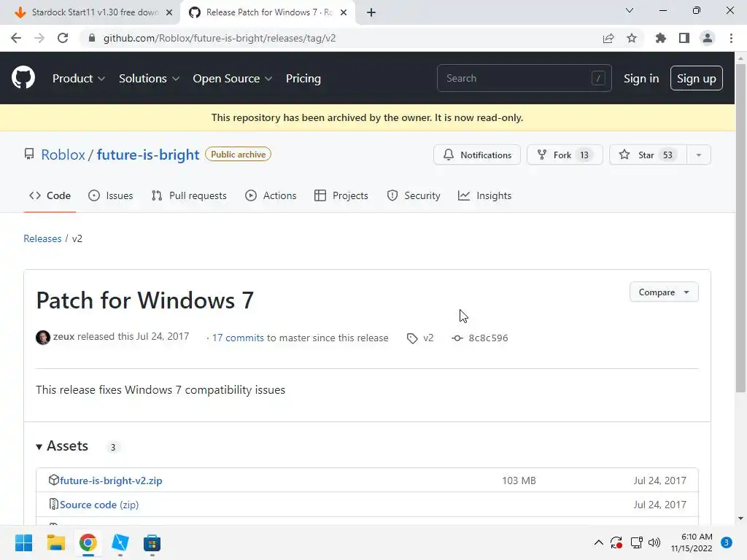This screenshot has width=747, height=560.
Task: Open network status tray icon
Action: (636, 542)
